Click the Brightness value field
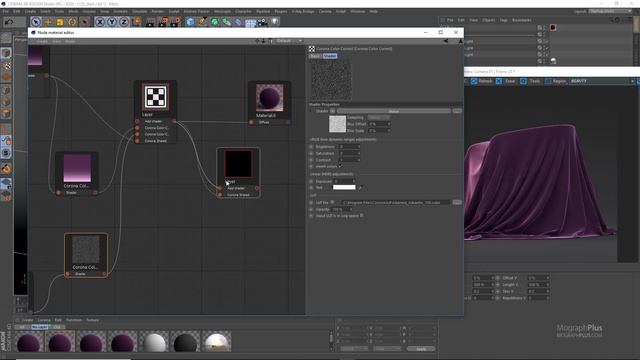 tap(349, 147)
